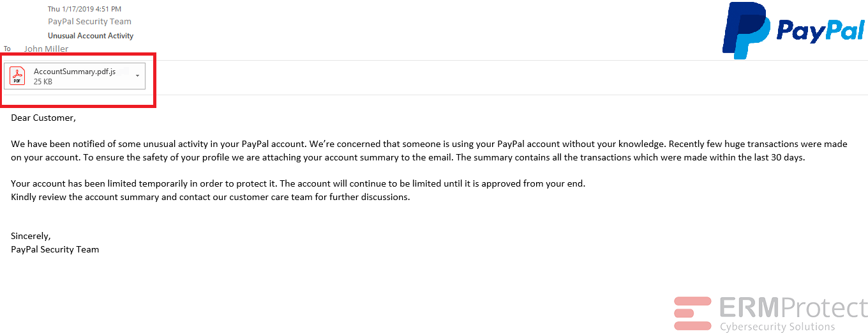868x333 pixels.
Task: Click the Thu 1/17/2019 4:51 PM timestamp
Action: pos(84,9)
